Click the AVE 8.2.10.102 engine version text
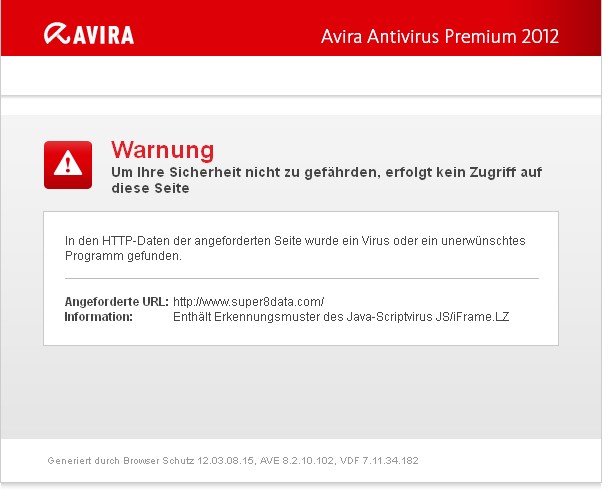The image size is (610, 491). [x=297, y=461]
